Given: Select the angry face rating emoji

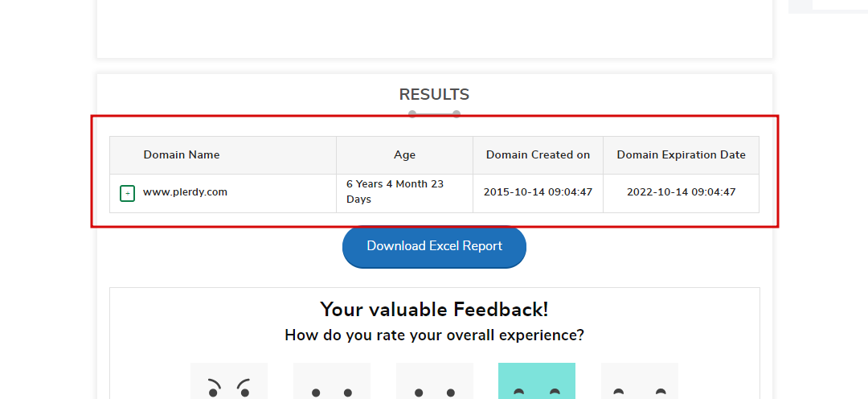Looking at the screenshot, I should pos(228,381).
